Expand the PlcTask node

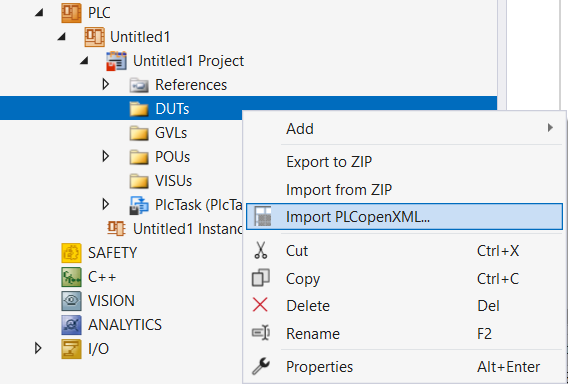[x=106, y=205]
